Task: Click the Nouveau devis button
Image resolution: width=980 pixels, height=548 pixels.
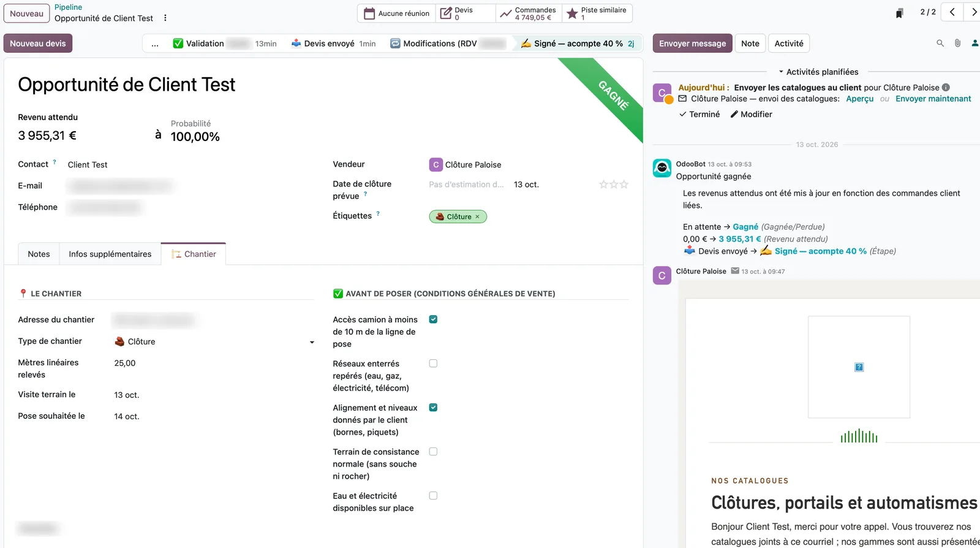Action: tap(38, 44)
